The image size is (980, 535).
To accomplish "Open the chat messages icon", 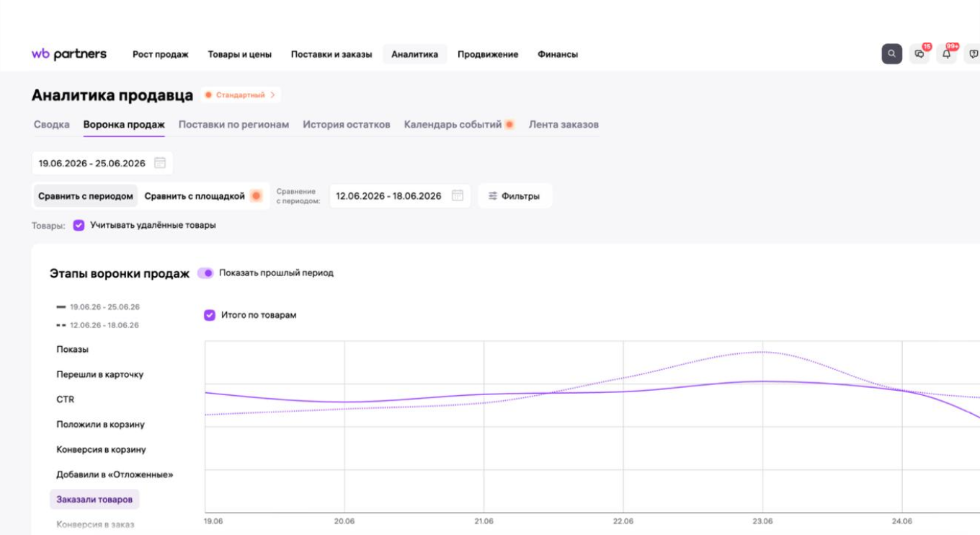I will 919,54.
